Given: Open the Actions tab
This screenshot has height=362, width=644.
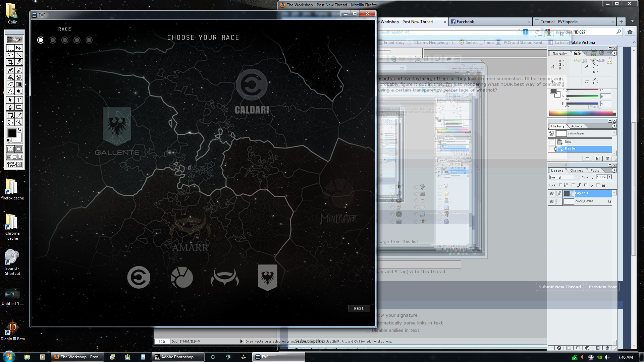Looking at the screenshot, I should (577, 126).
